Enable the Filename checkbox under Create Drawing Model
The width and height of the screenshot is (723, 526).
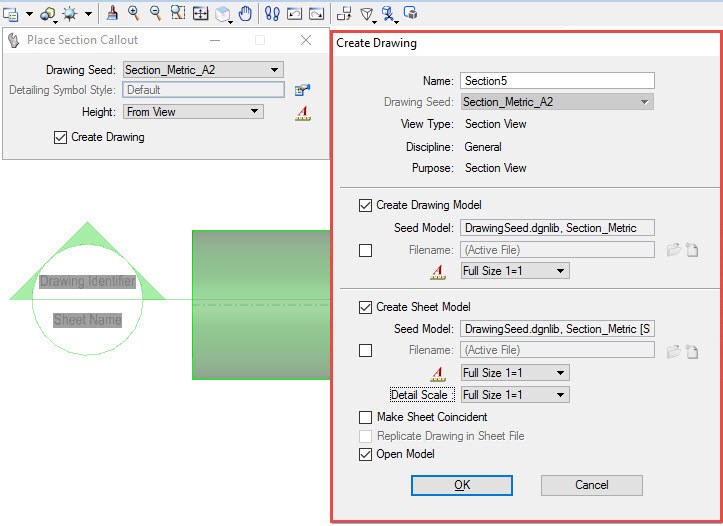point(365,250)
